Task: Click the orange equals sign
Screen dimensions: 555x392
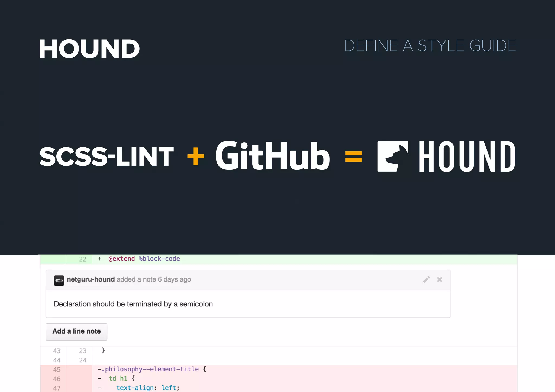Action: click(353, 156)
